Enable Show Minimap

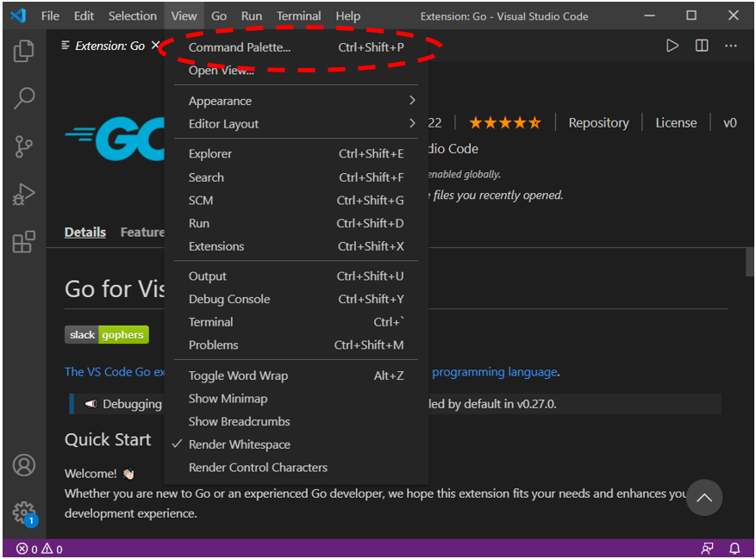point(228,398)
